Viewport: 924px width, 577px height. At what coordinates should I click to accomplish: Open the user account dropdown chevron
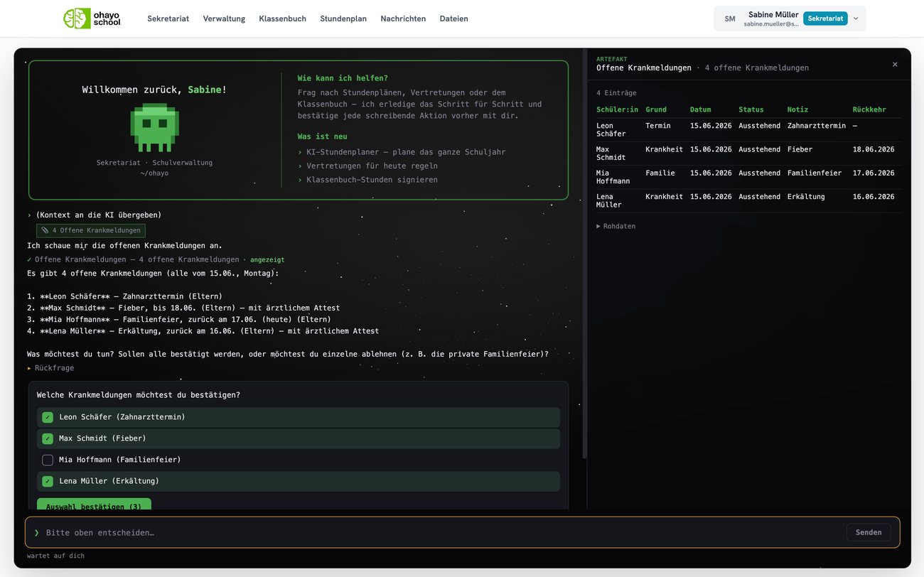point(856,18)
